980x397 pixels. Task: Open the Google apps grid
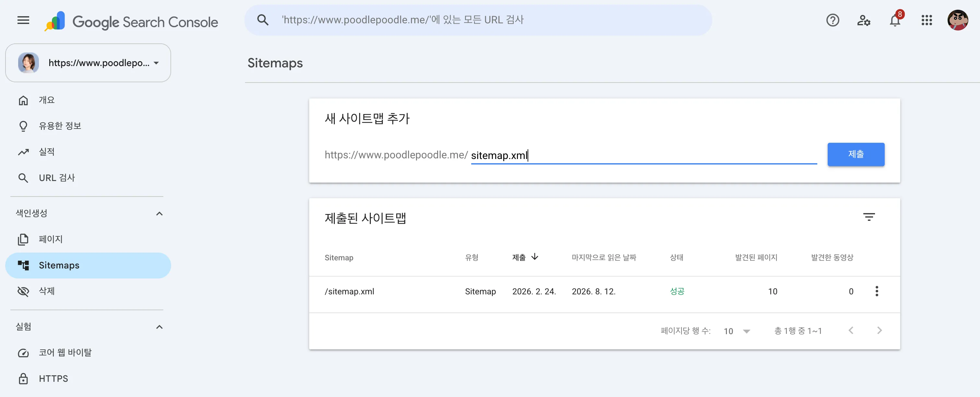926,20
